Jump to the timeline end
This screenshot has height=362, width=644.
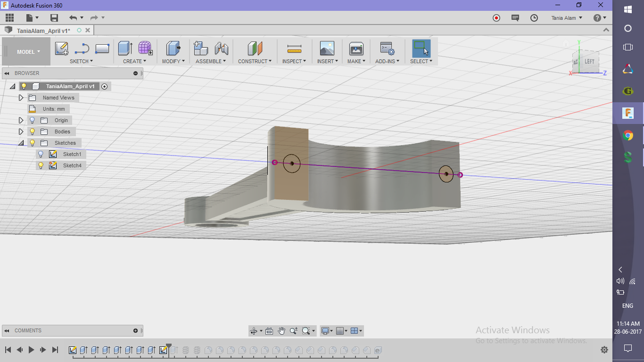click(x=55, y=350)
